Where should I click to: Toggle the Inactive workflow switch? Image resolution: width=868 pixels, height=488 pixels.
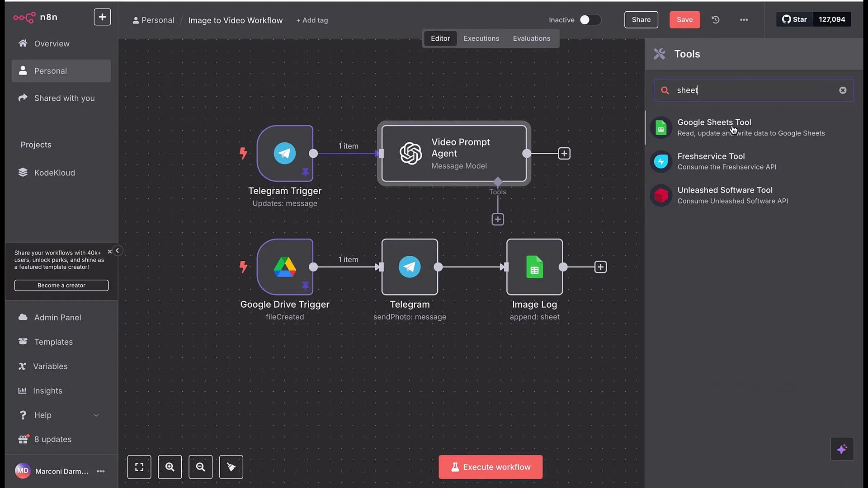(590, 20)
